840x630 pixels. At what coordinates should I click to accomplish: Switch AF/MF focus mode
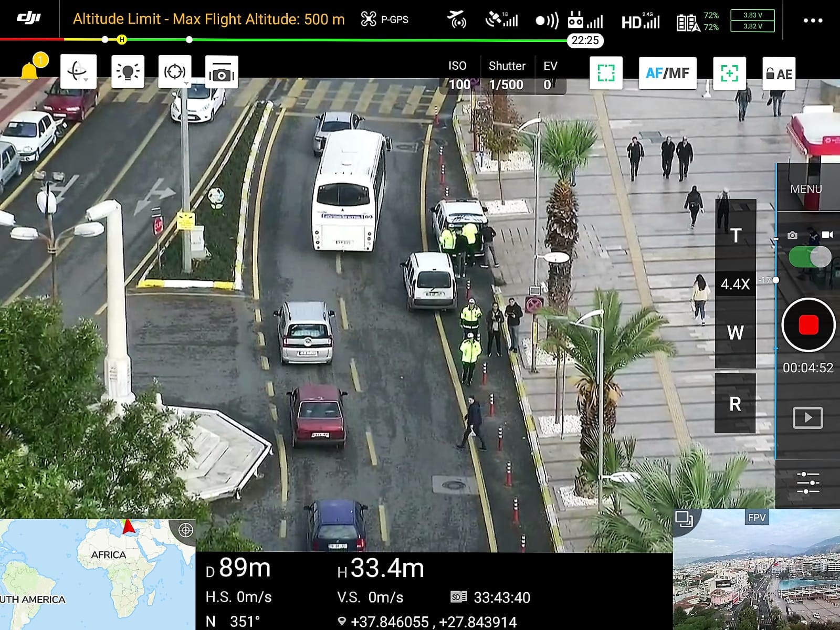tap(667, 73)
